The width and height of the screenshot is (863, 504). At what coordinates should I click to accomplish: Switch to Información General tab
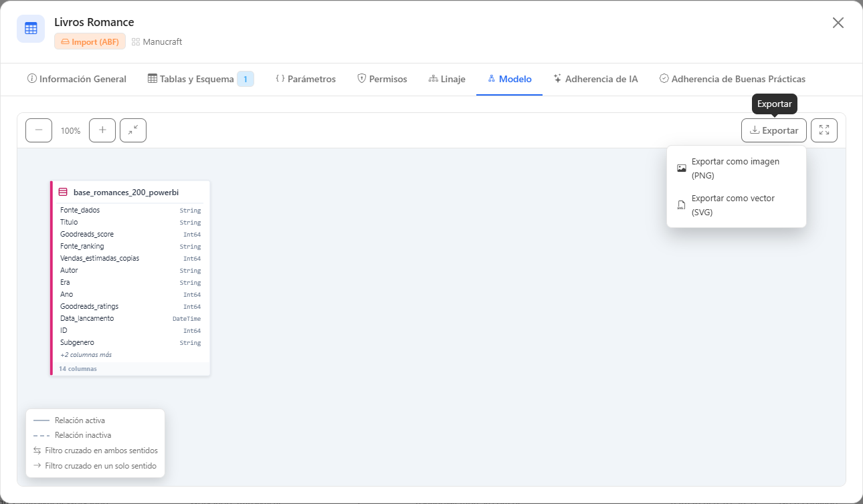[x=77, y=79]
